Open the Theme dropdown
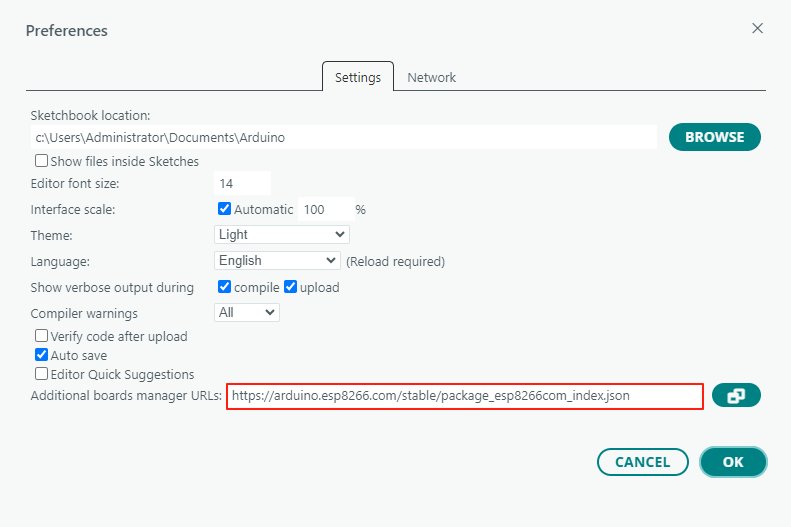This screenshot has height=527, width=791. point(282,234)
